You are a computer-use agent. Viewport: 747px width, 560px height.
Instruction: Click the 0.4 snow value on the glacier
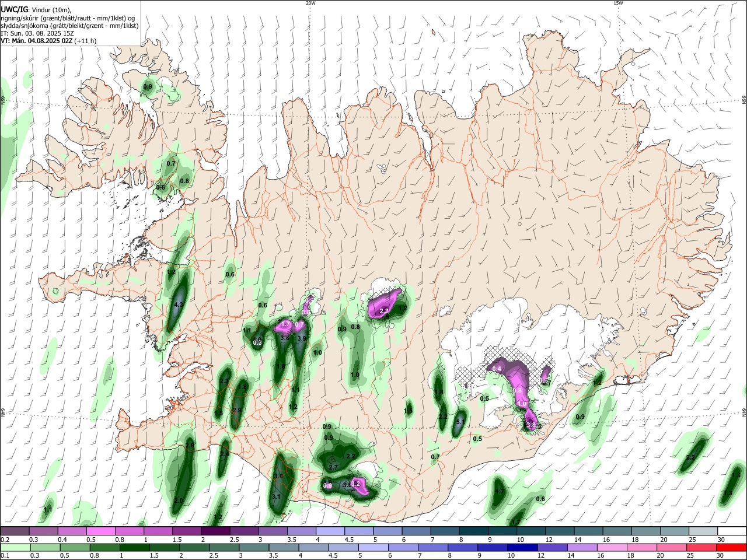tap(497, 369)
